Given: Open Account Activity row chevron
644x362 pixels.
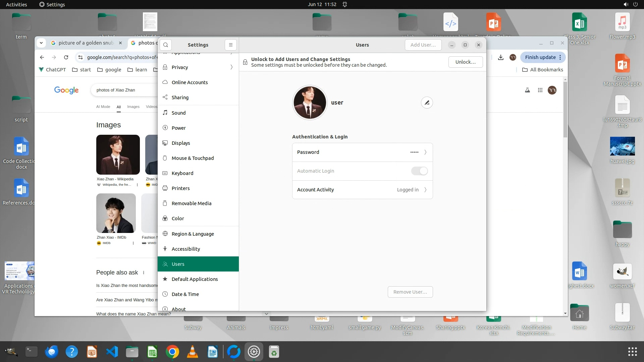Looking at the screenshot, I should point(425,190).
